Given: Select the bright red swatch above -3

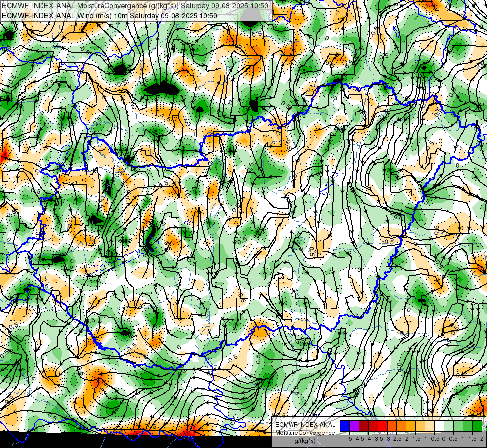Looking at the screenshot, I should click(383, 426).
